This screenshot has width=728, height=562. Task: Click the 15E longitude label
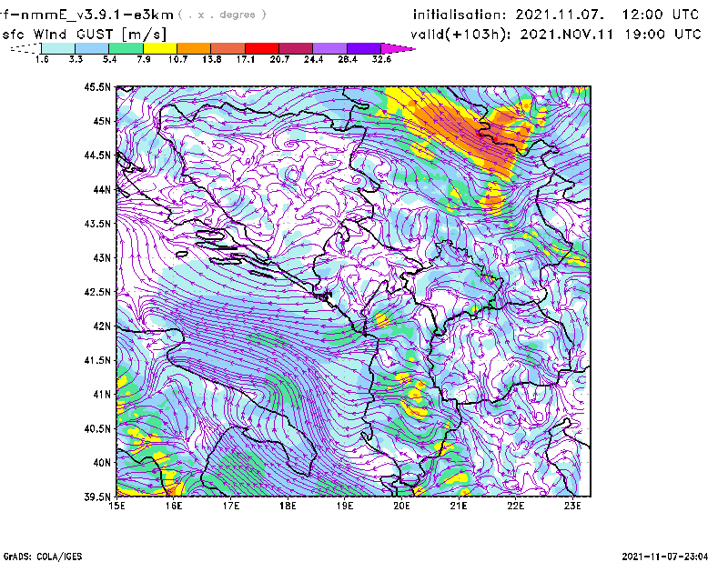[116, 506]
